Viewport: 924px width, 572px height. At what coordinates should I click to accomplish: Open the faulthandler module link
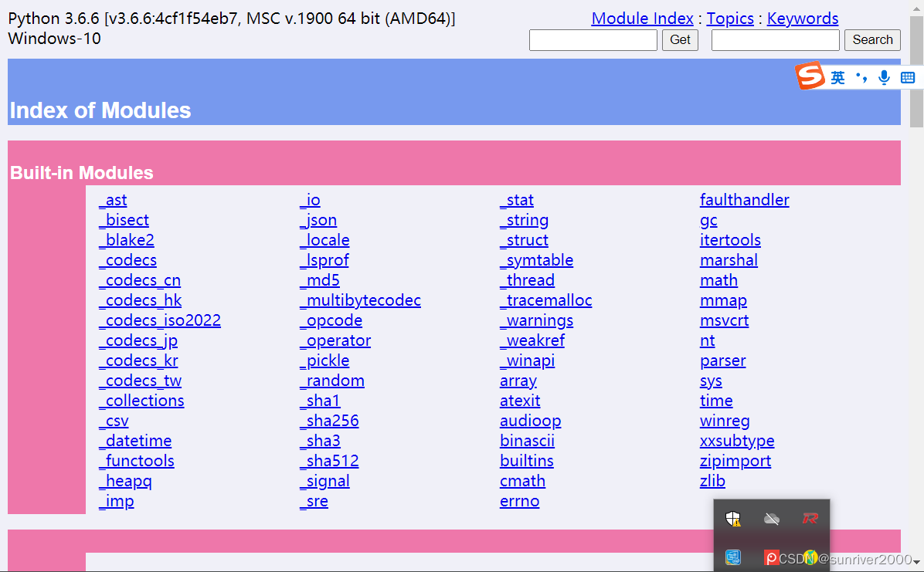click(744, 200)
